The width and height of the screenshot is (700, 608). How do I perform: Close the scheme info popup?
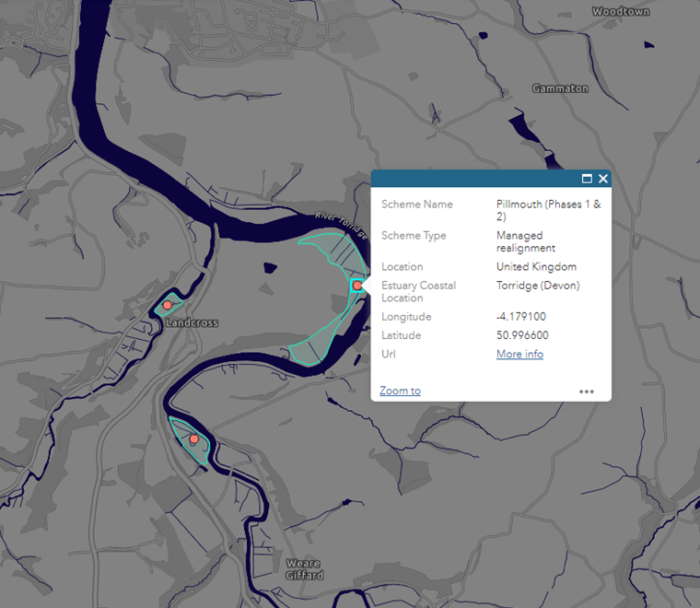[603, 179]
